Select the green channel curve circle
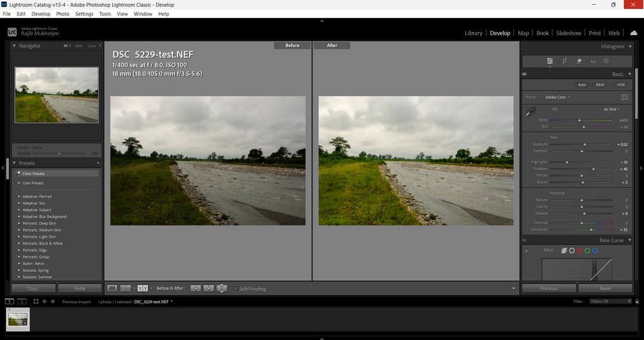Screen dimensions: 644x340 pyautogui.click(x=587, y=251)
